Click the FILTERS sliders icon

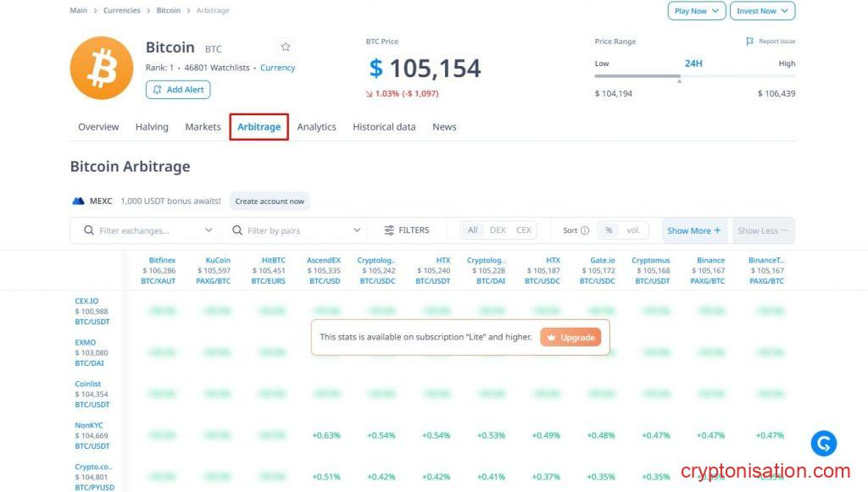389,230
